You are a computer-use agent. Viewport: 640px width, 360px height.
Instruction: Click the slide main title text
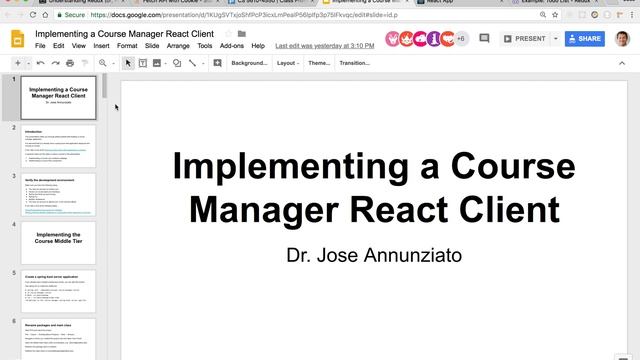point(374,188)
